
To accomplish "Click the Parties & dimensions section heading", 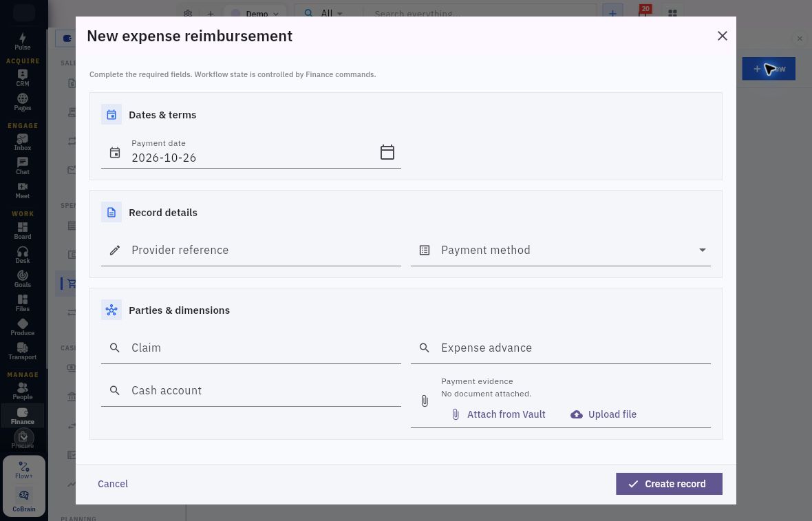I will (179, 310).
